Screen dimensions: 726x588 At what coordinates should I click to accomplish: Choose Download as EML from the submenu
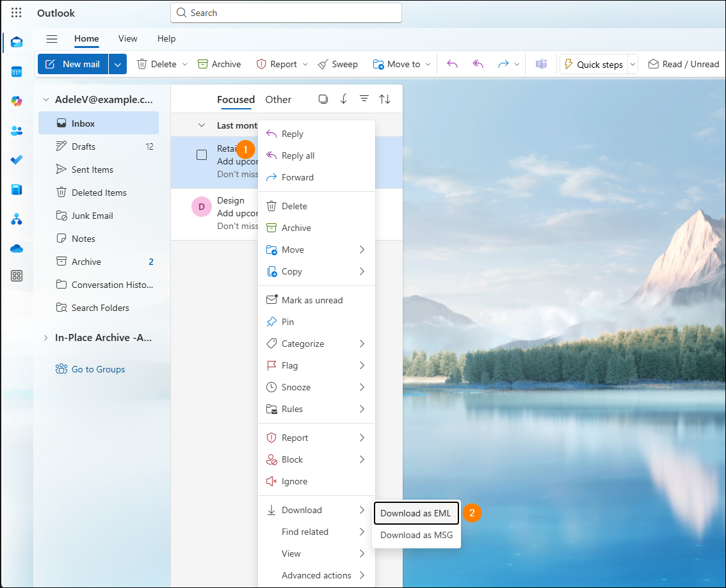coord(415,513)
